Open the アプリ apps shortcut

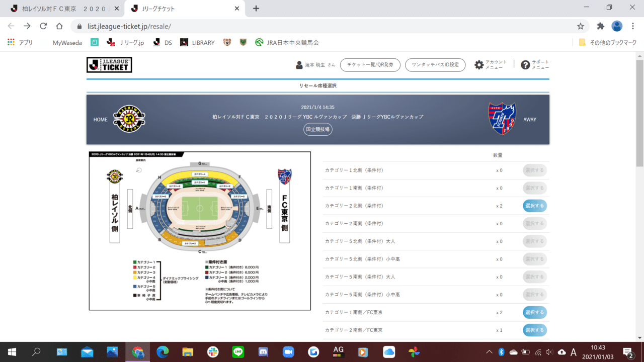[x=20, y=43]
